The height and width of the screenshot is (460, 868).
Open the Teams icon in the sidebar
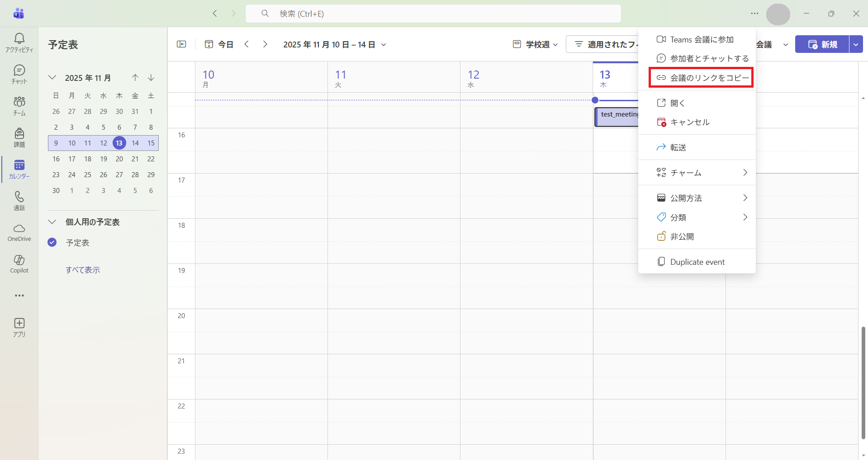(x=19, y=106)
